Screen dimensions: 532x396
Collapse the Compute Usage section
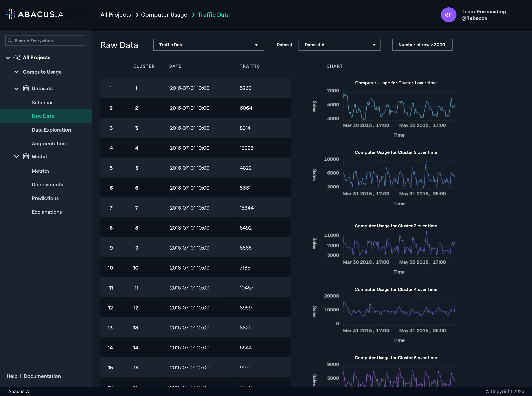pos(16,72)
